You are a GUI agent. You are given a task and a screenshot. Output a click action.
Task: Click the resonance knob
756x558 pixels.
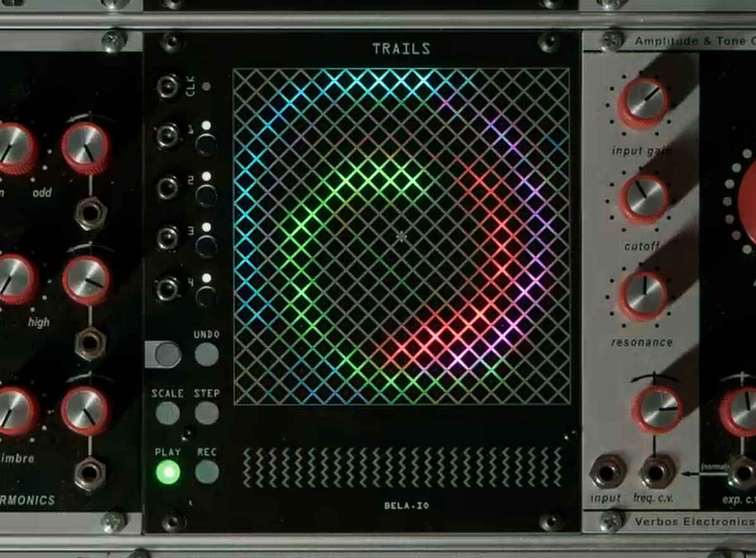tap(643, 295)
